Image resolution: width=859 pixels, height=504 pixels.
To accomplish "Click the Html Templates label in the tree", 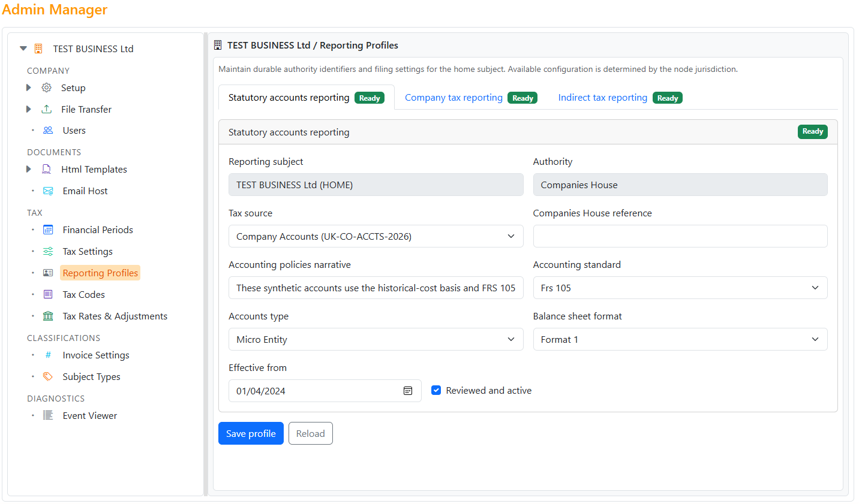I will pyautogui.click(x=94, y=169).
